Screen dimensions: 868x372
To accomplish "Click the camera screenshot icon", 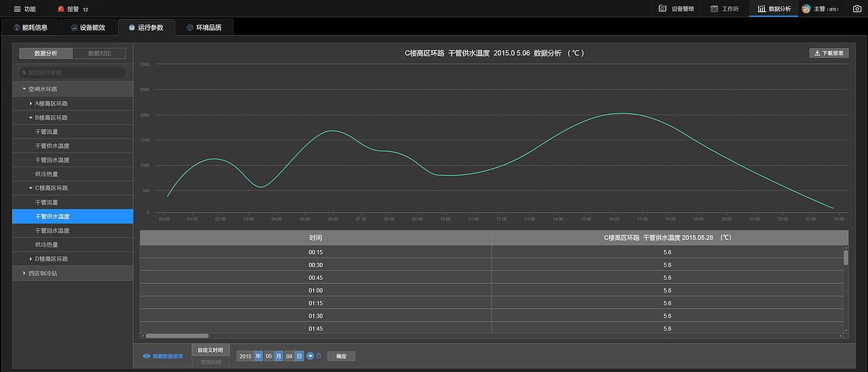I will tap(857, 9).
